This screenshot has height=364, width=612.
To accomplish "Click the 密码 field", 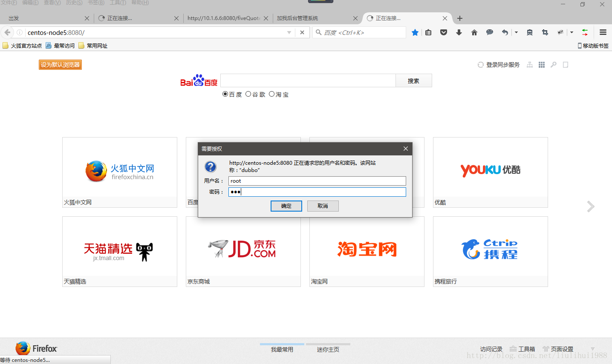I will [x=317, y=192].
